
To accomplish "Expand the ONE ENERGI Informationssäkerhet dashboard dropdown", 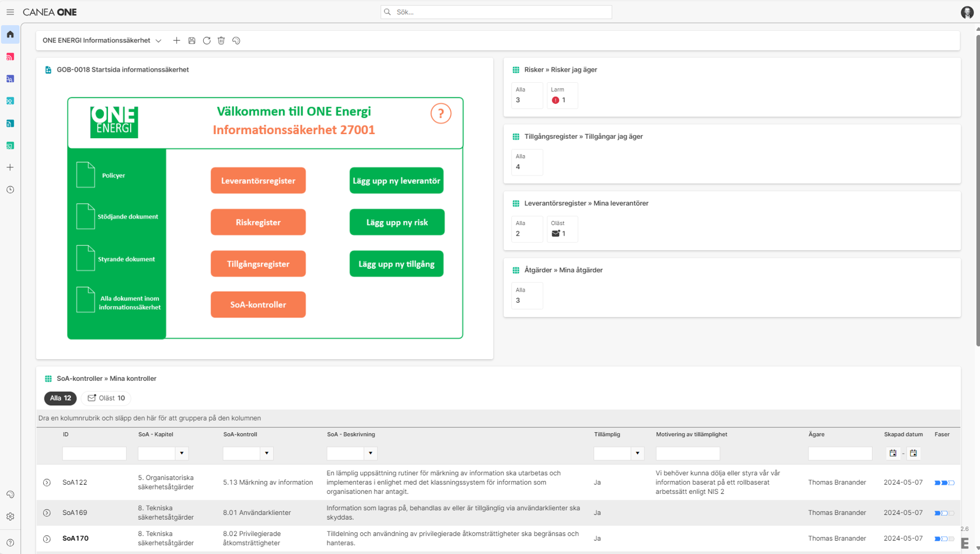I will [158, 41].
